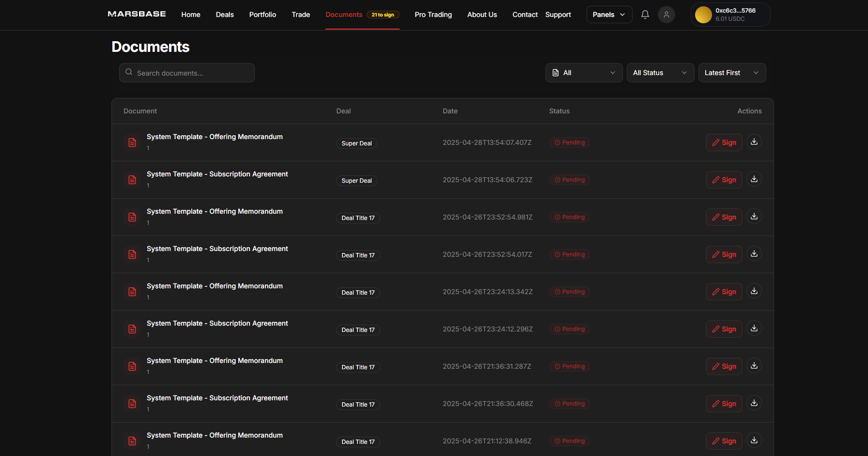Open the All document type filter
Viewport: 868px width, 456px height.
[x=584, y=73]
